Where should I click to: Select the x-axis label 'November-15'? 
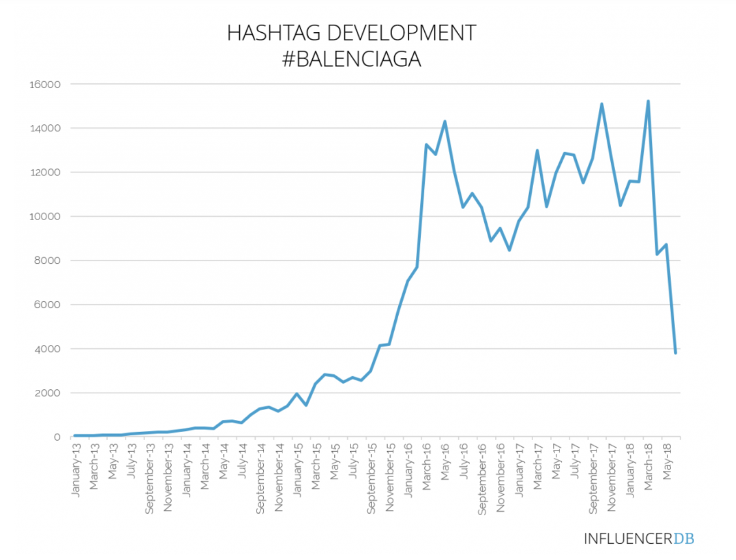390,477
